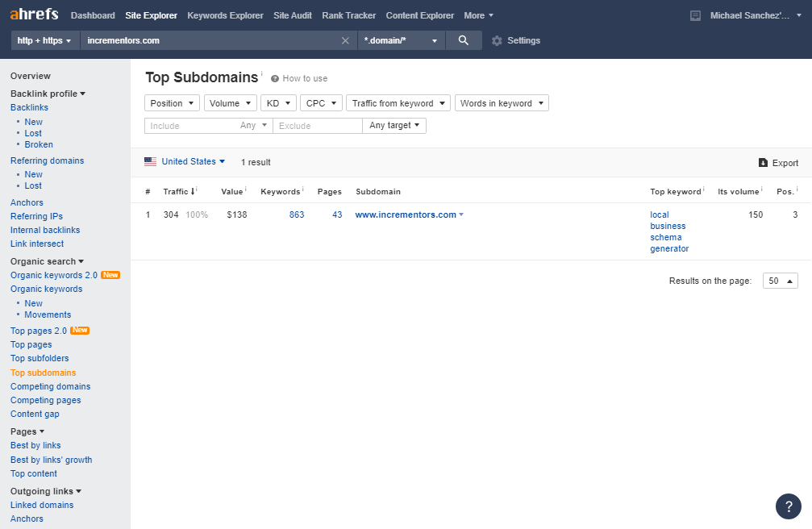
Task: Open Keywords Explorer
Action: pos(225,15)
